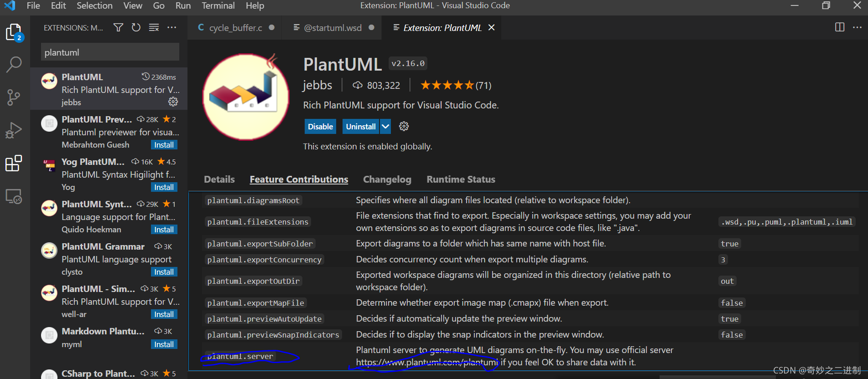
Task: Install Yog PlantUML Highlight extension
Action: click(x=164, y=187)
